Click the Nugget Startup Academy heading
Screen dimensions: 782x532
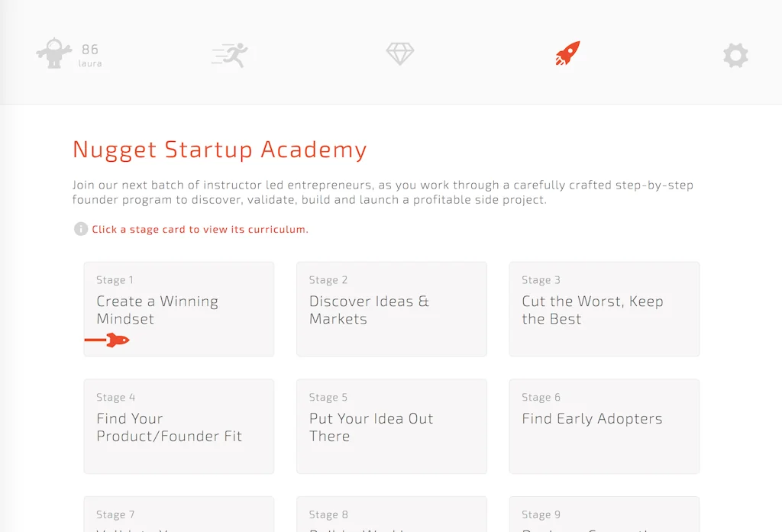pos(219,150)
